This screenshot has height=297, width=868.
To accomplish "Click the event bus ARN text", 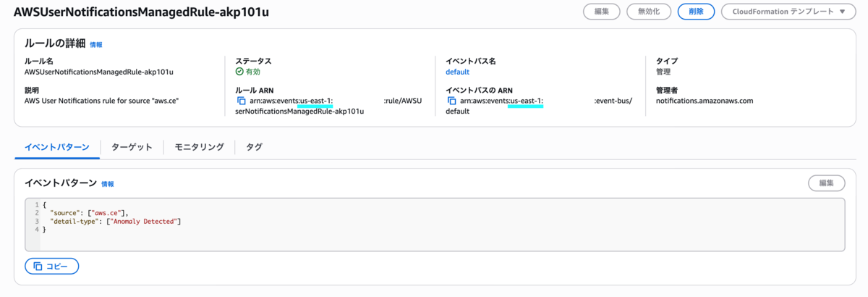I will coord(539,106).
